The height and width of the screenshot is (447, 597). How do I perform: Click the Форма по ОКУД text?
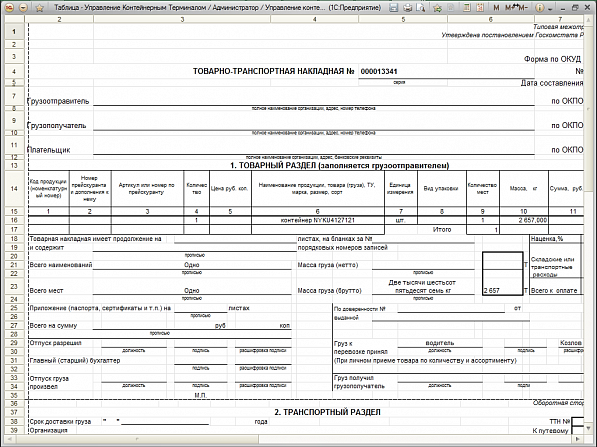pos(552,59)
